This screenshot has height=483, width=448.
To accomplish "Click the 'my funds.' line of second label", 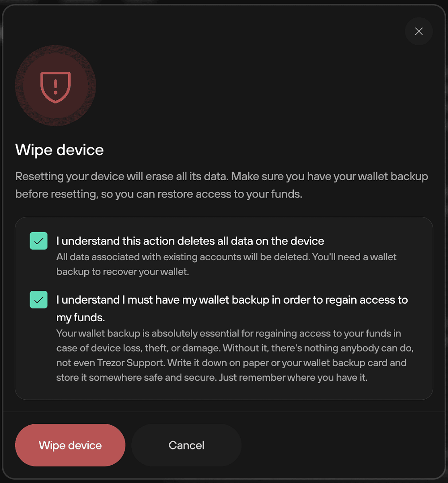I will [x=81, y=318].
